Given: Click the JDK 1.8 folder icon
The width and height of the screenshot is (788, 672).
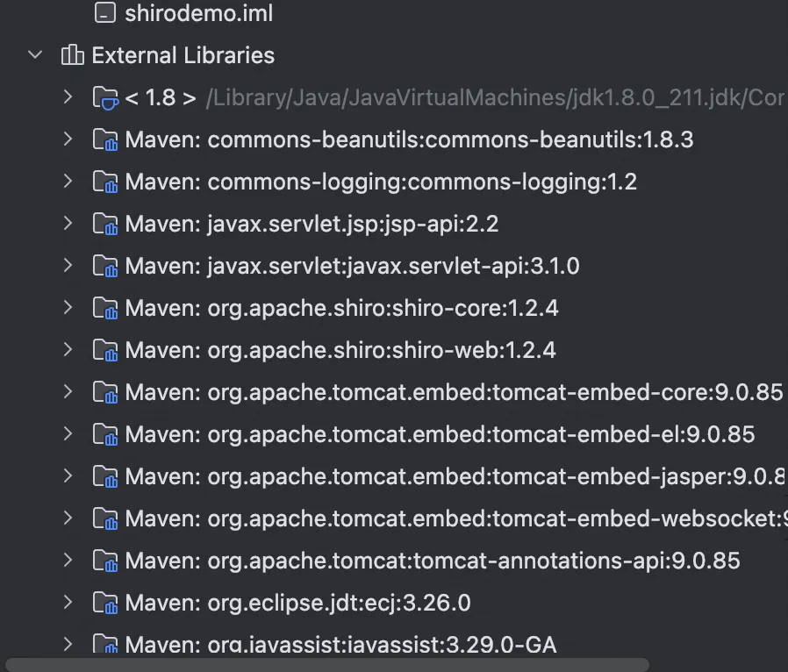Looking at the screenshot, I should click(x=104, y=97).
